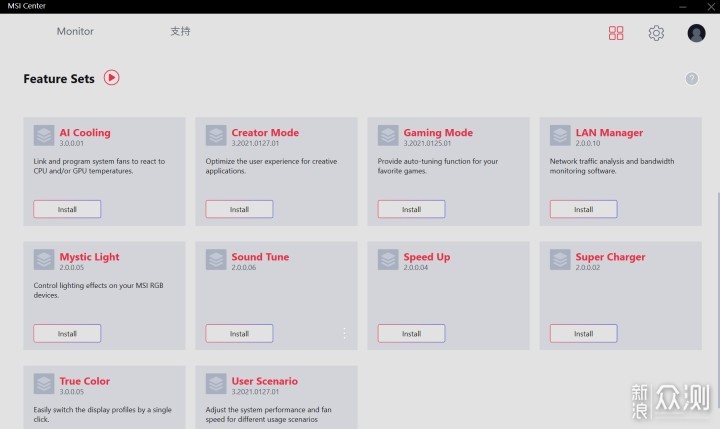Click the Feature Sets heading

[x=59, y=79]
